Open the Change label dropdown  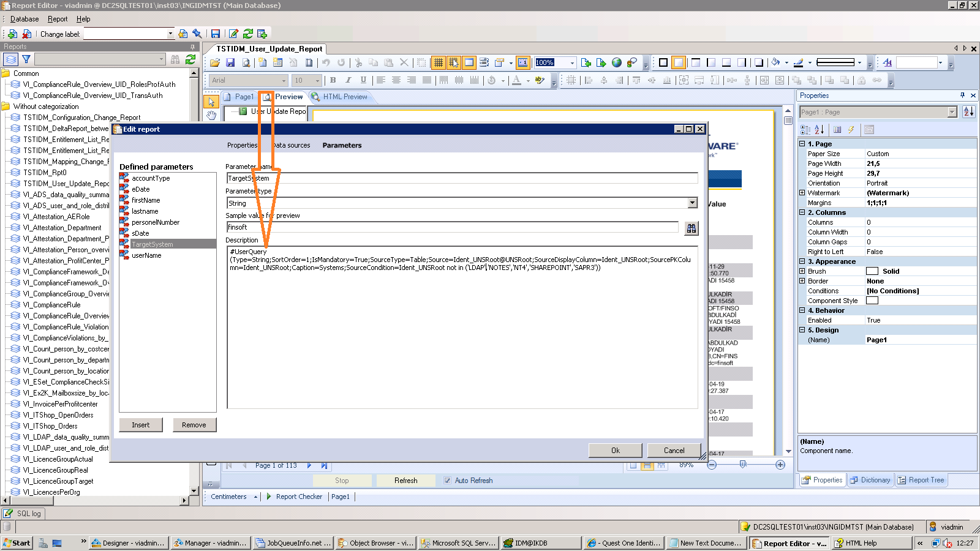[x=170, y=34]
